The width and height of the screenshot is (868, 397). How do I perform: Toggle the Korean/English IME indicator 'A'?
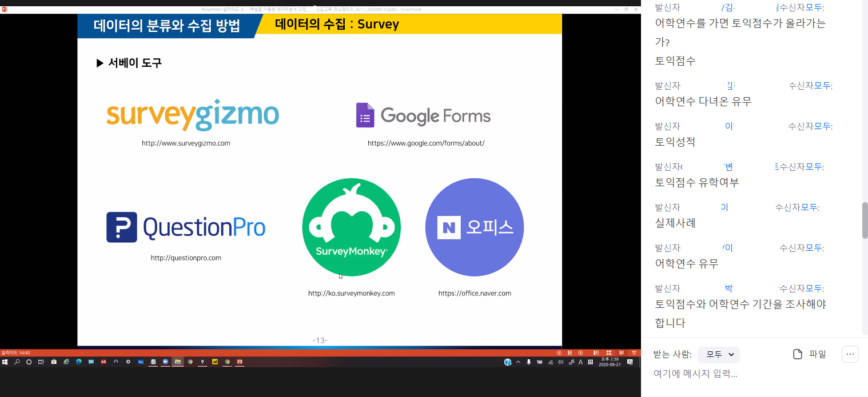[x=580, y=362]
